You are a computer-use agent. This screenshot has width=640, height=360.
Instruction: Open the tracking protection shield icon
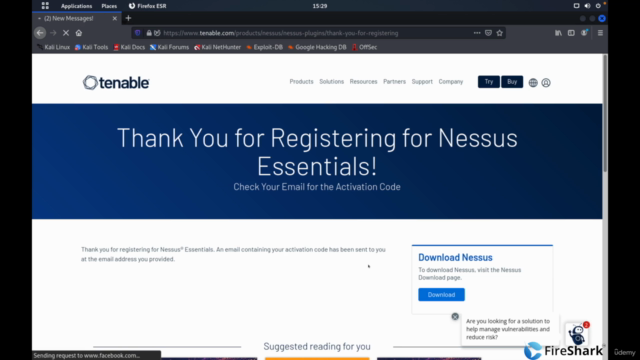pos(138,33)
